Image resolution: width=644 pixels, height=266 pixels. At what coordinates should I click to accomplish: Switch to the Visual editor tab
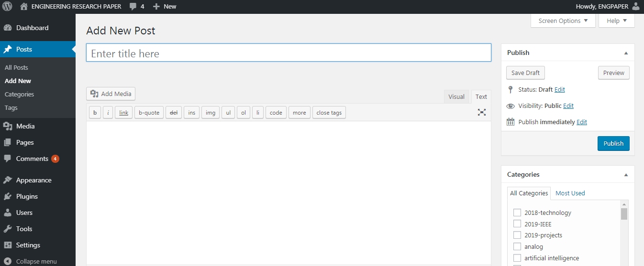(456, 96)
